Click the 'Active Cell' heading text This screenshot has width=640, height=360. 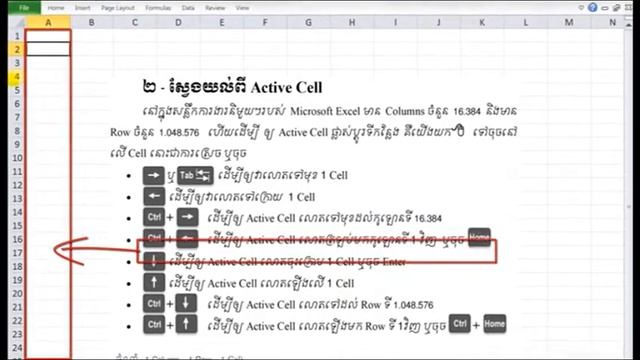coord(286,87)
